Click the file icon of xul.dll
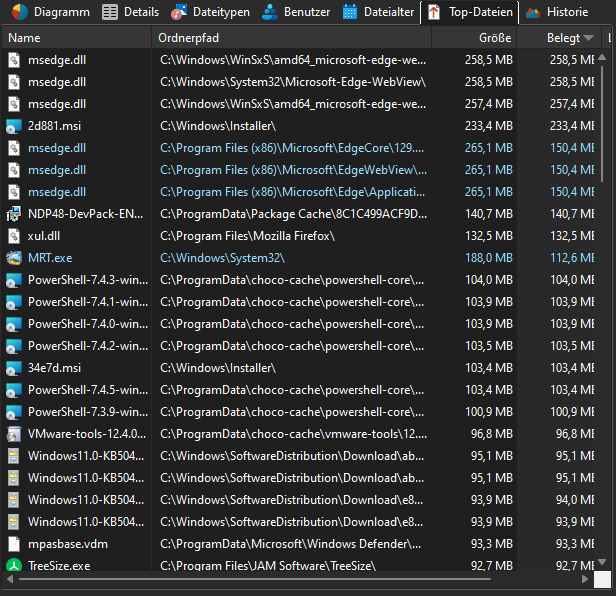The width and height of the screenshot is (616, 596). 14,236
